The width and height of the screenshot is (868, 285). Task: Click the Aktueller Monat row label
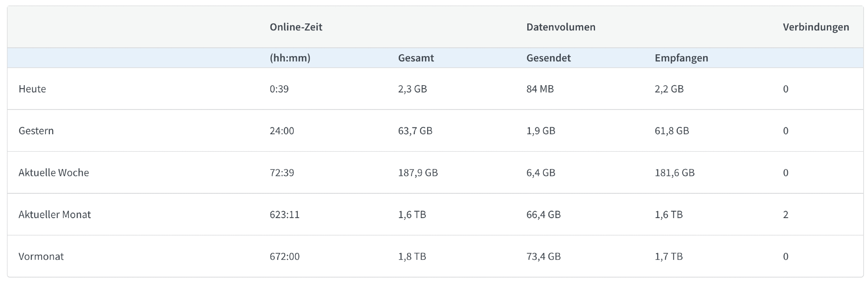point(55,215)
